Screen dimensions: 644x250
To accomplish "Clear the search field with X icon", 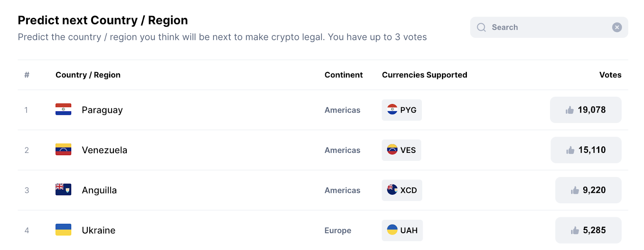I will click(617, 27).
